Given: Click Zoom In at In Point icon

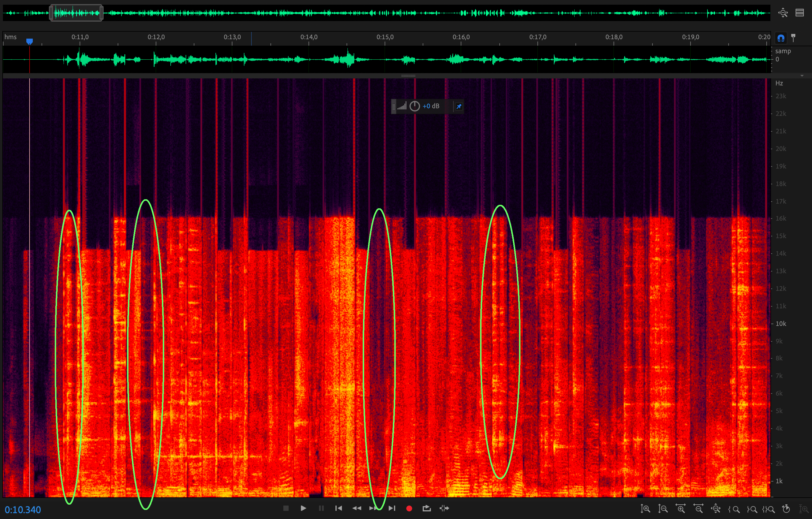Looking at the screenshot, I should (x=734, y=509).
